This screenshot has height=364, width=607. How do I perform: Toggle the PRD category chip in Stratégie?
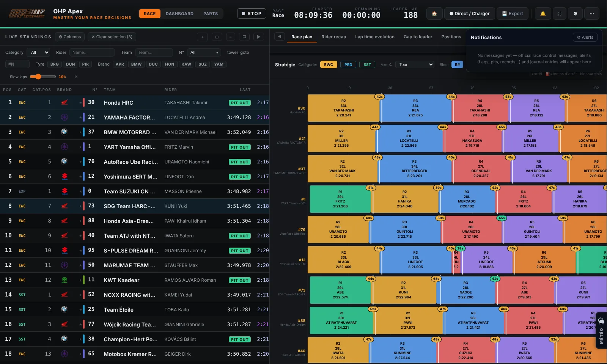pos(348,64)
